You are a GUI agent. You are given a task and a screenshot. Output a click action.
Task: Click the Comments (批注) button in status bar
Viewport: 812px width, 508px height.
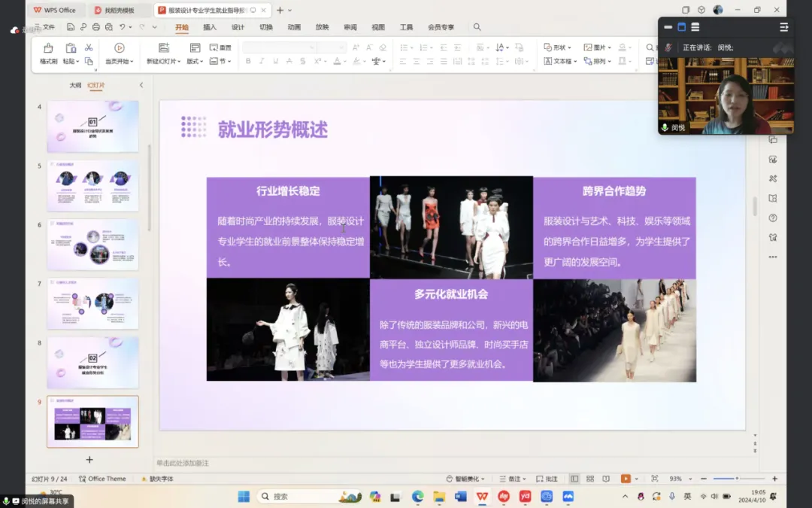point(547,479)
